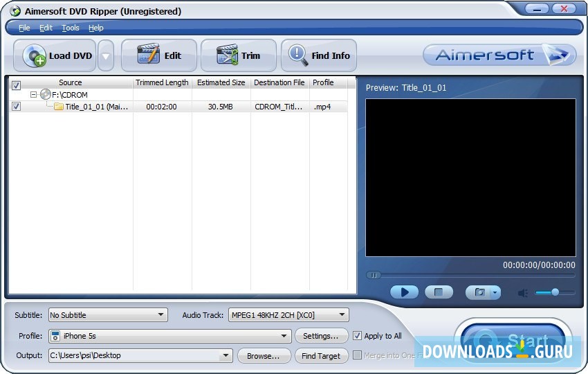Adjust the volume slider
The image size is (588, 374).
(x=555, y=292)
